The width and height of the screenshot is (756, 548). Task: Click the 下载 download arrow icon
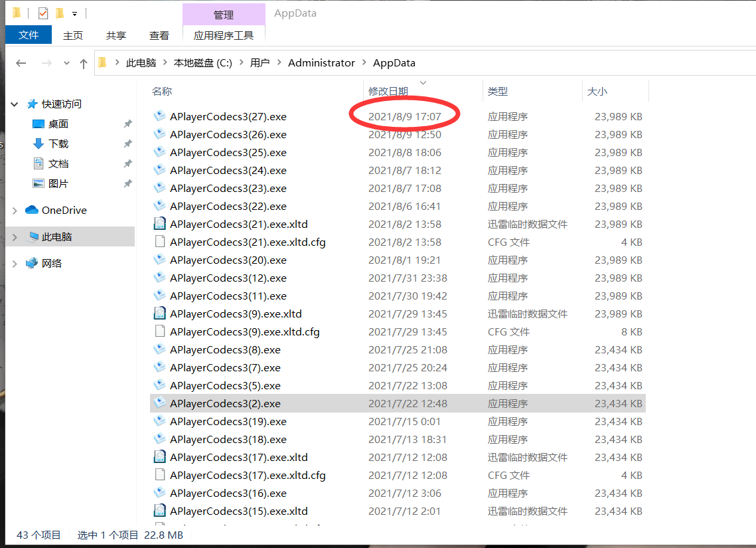pos(38,143)
